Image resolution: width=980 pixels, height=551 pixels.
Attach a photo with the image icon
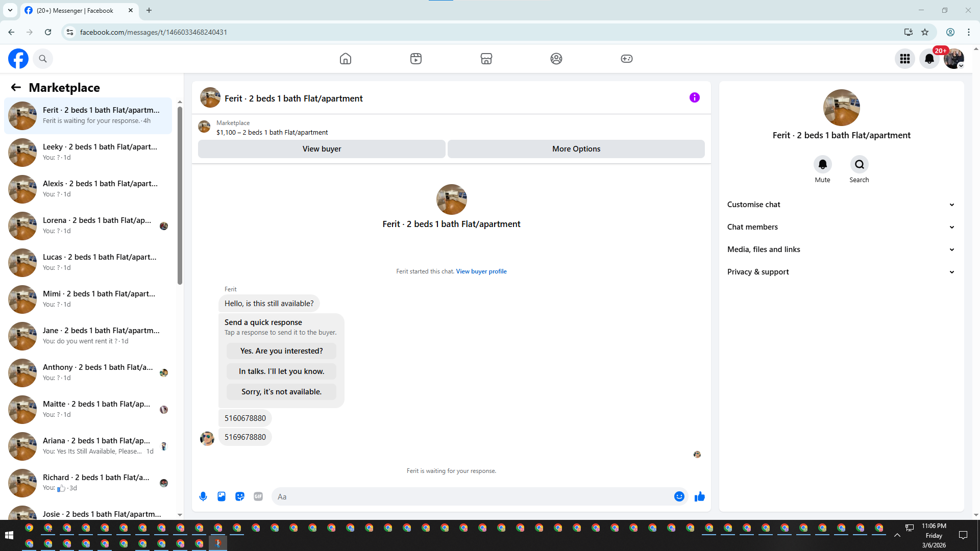click(x=222, y=496)
